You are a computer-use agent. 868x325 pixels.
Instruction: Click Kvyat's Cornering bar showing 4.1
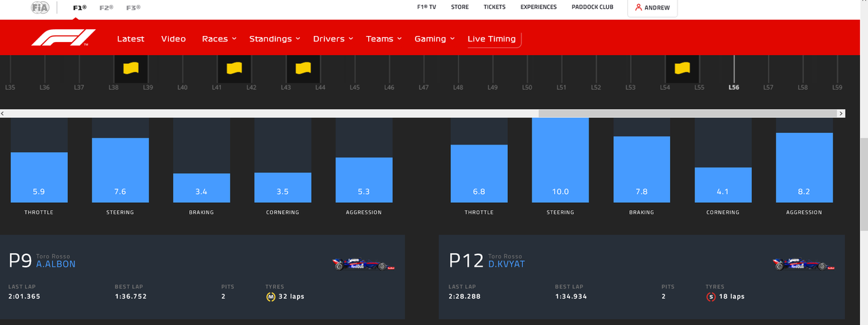(723, 185)
